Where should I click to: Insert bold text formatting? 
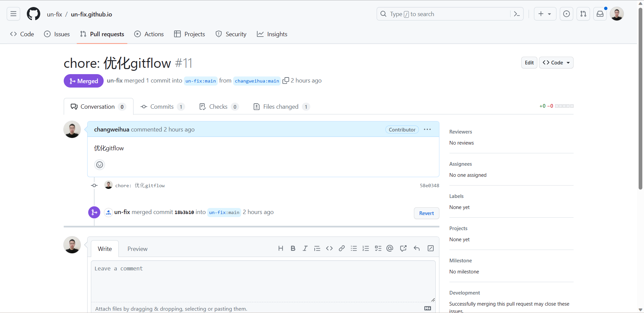293,249
